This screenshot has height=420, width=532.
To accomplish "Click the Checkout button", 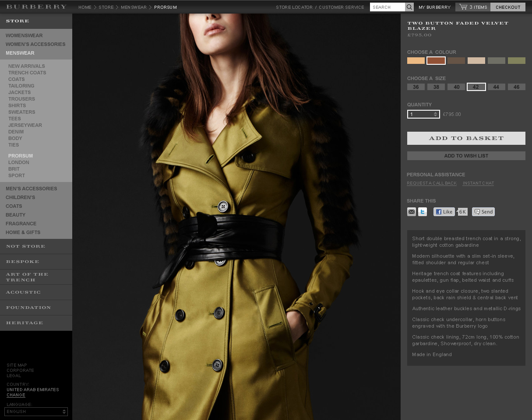I will point(508,7).
